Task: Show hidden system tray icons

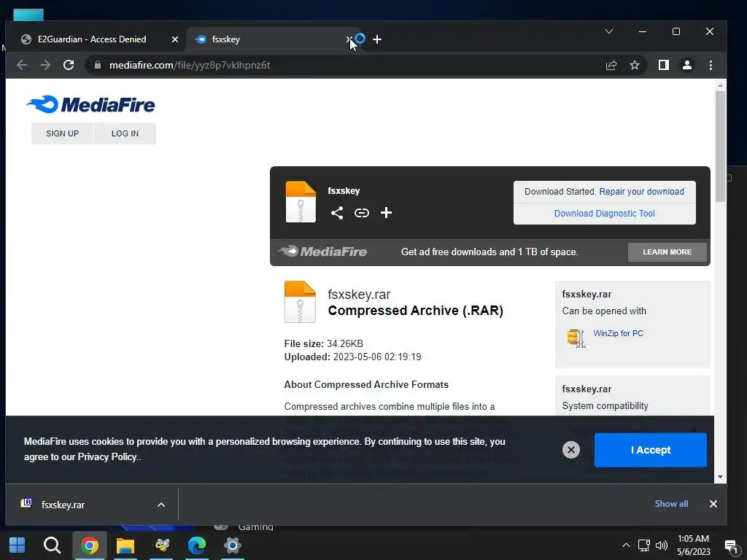Action: click(x=626, y=545)
